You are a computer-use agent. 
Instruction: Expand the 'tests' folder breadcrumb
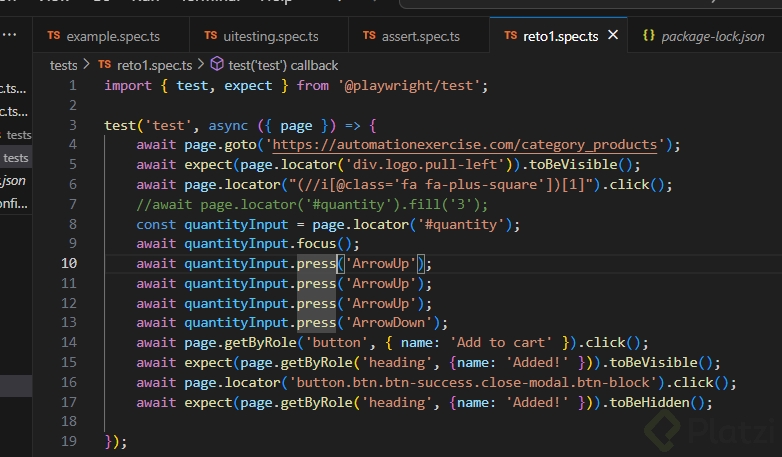point(63,64)
